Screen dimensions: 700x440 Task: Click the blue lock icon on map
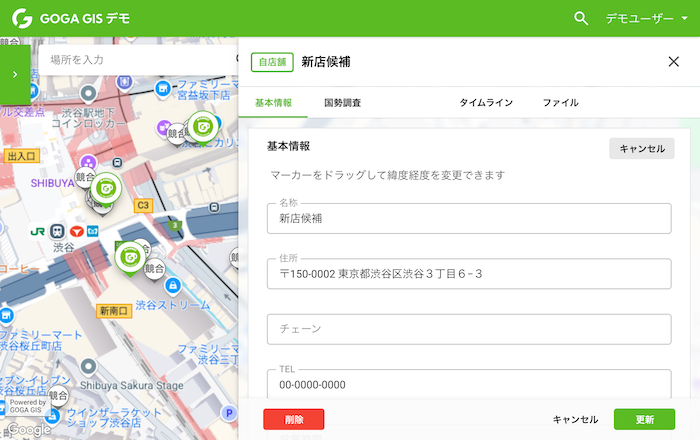point(173,285)
